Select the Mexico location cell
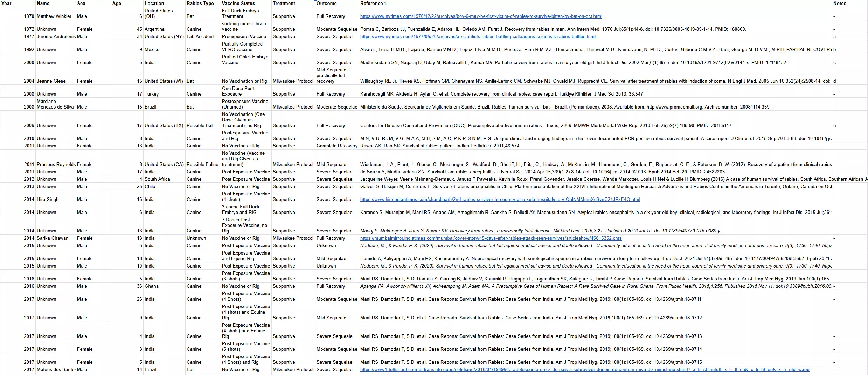Viewport: 868px width, 375px height. (164, 47)
